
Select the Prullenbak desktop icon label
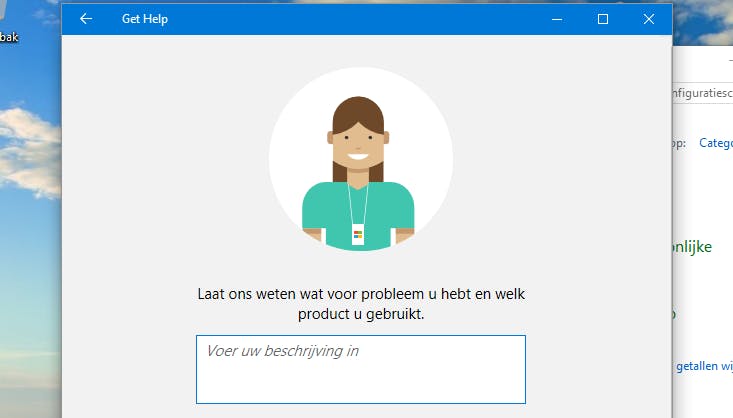(x=9, y=37)
